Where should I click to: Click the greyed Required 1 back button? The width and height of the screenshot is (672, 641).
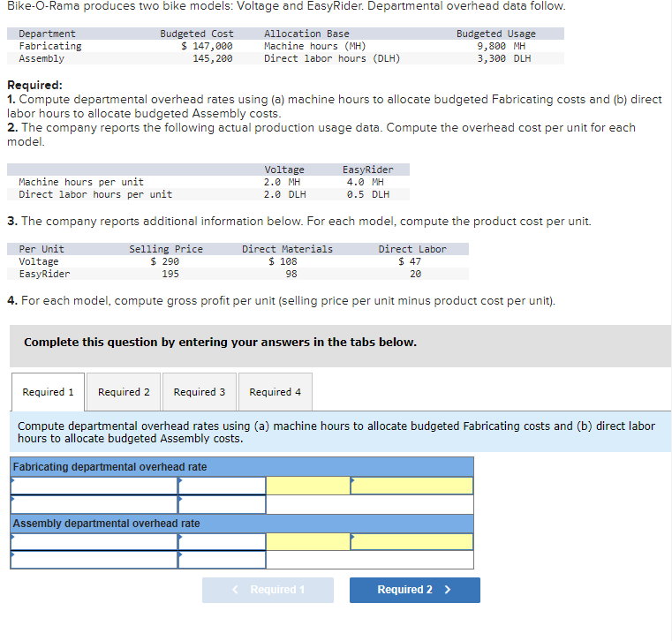click(268, 590)
